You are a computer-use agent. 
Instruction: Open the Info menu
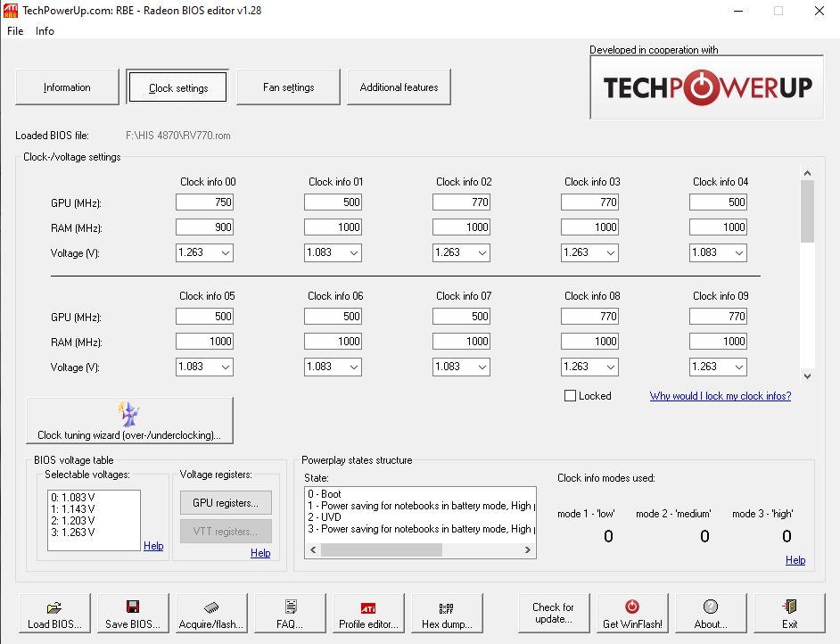[45, 31]
